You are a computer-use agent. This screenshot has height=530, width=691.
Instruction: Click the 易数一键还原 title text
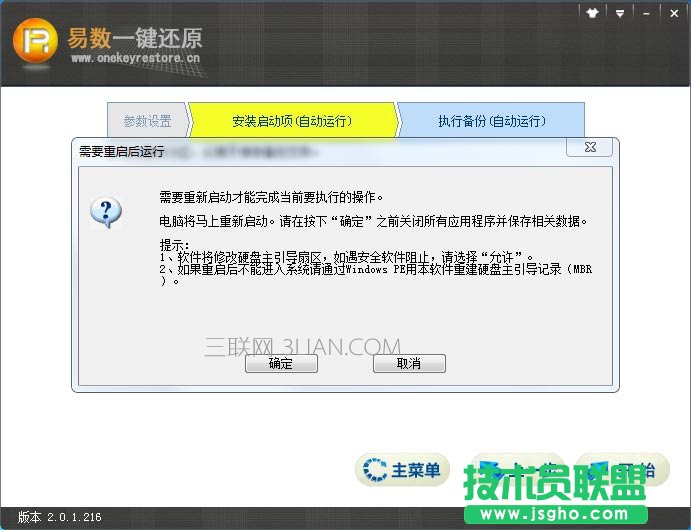pyautogui.click(x=134, y=37)
